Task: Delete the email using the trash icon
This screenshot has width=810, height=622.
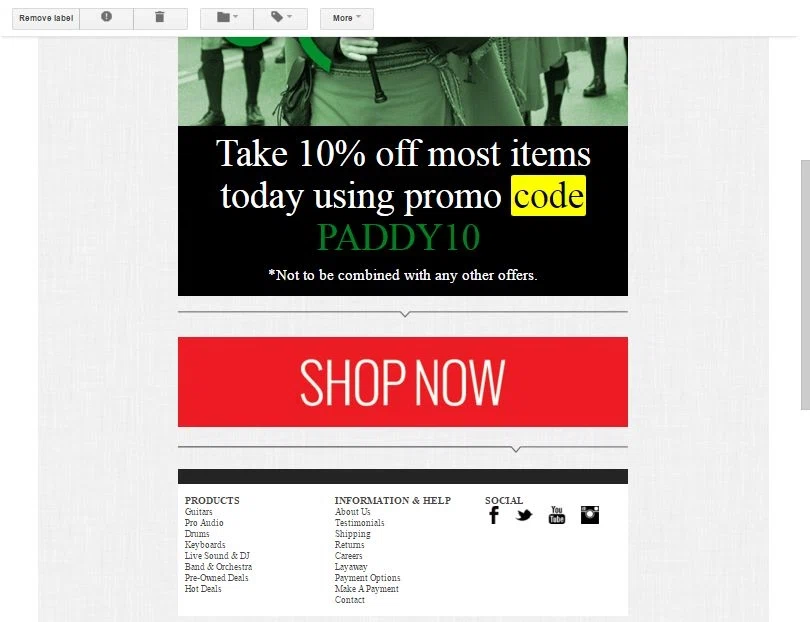Action: coord(160,18)
